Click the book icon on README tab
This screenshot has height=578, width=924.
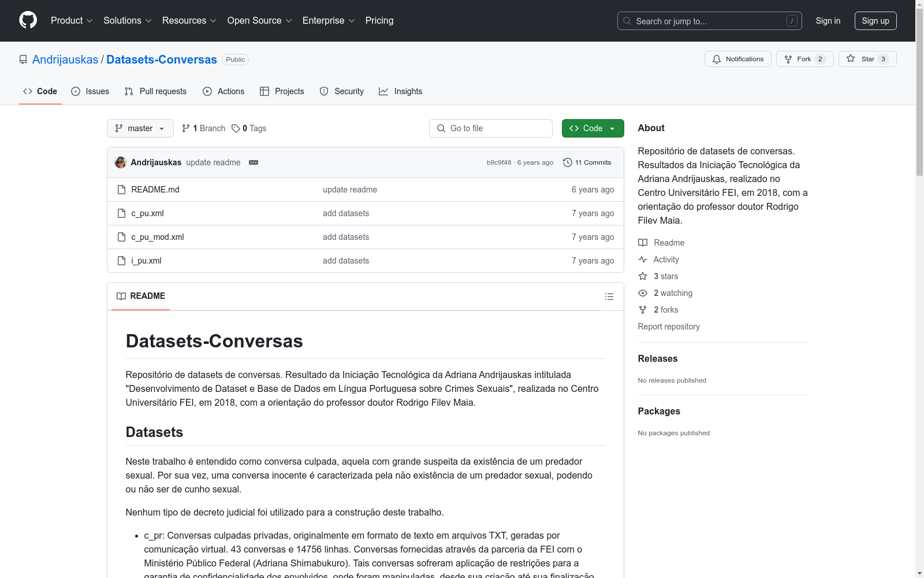pyautogui.click(x=121, y=296)
